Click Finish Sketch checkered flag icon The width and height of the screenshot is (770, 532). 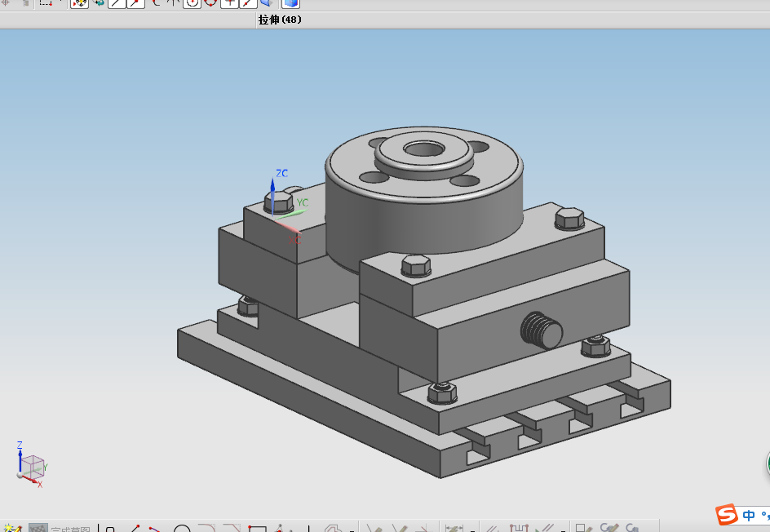(x=38, y=528)
